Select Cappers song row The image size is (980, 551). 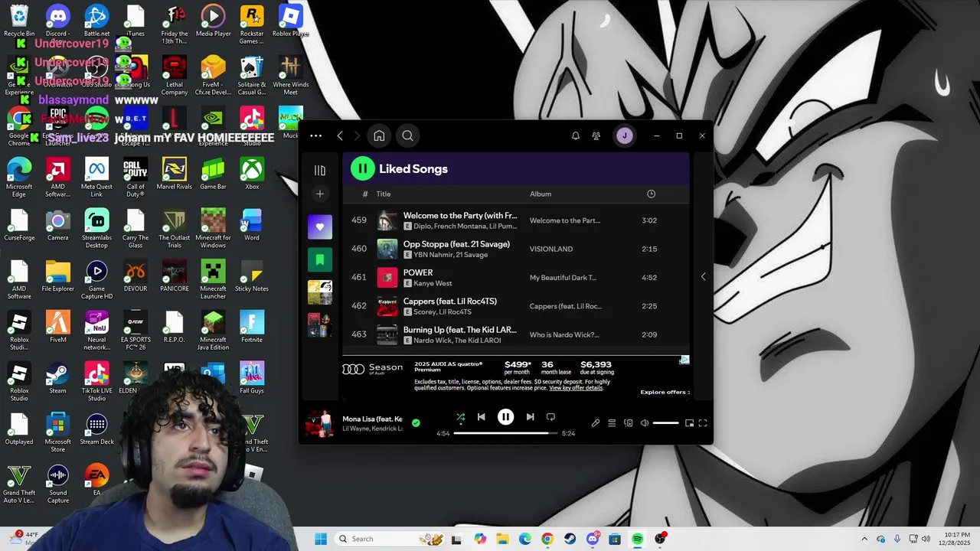(x=516, y=306)
